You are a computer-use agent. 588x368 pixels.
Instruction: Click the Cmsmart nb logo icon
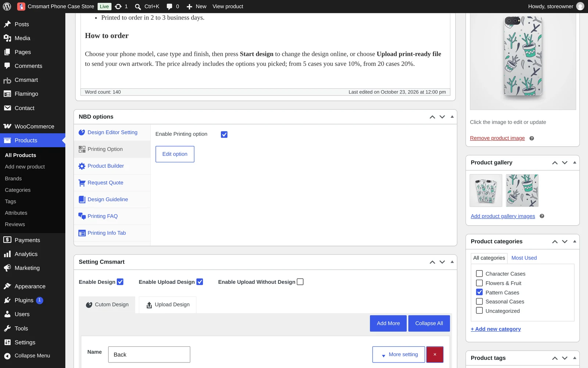[x=7, y=80]
